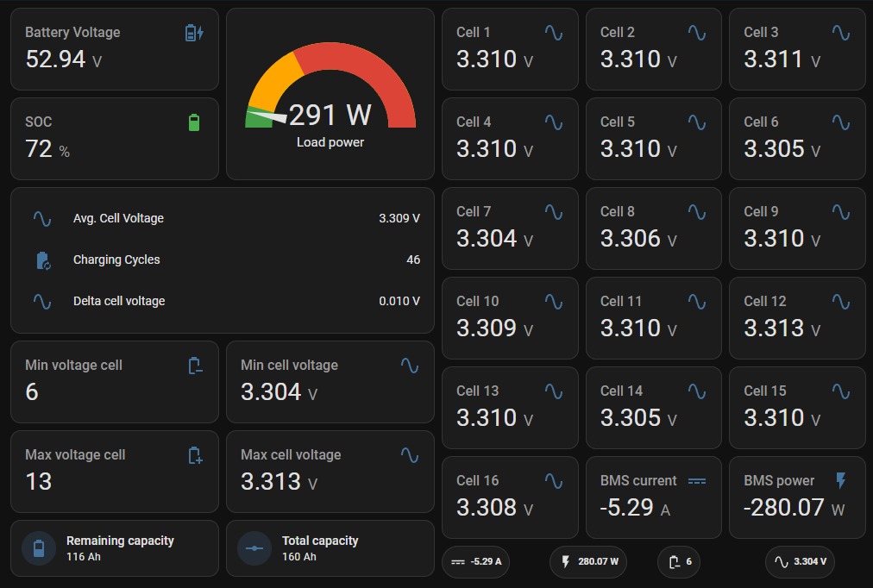
Task: Click the Remaining capacity battery icon
Action: click(x=39, y=548)
